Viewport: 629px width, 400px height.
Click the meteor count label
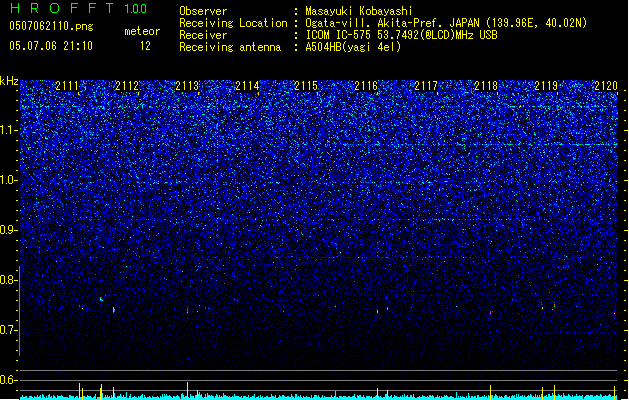[142, 31]
